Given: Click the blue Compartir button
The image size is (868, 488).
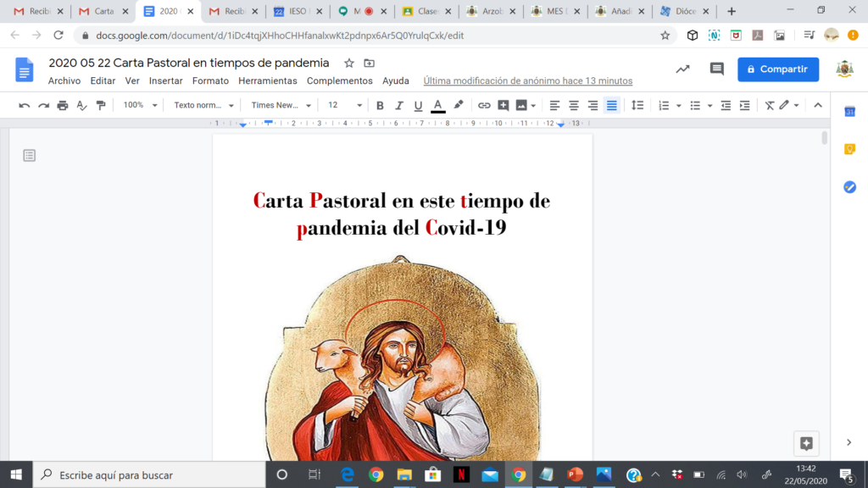Looking at the screenshot, I should pyautogui.click(x=778, y=69).
